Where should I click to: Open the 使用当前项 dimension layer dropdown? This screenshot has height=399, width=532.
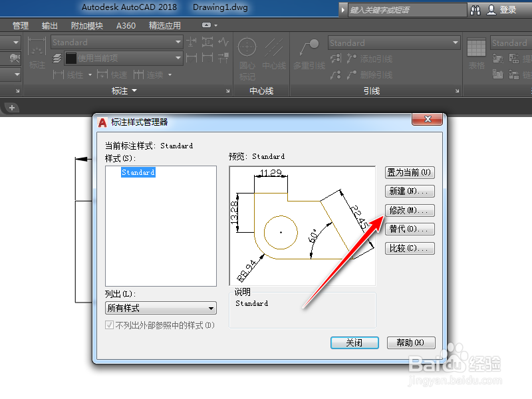tap(124, 59)
